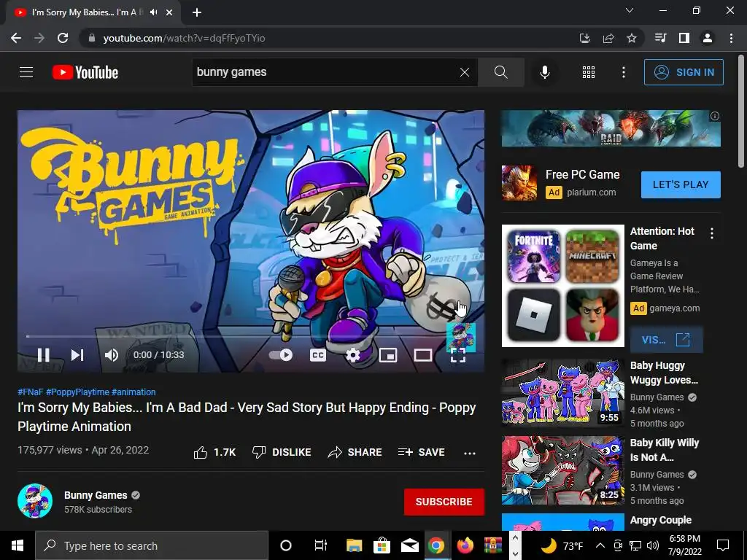Viewport: 747px width, 560px height.
Task: Skip to the next video
Action: click(x=77, y=355)
